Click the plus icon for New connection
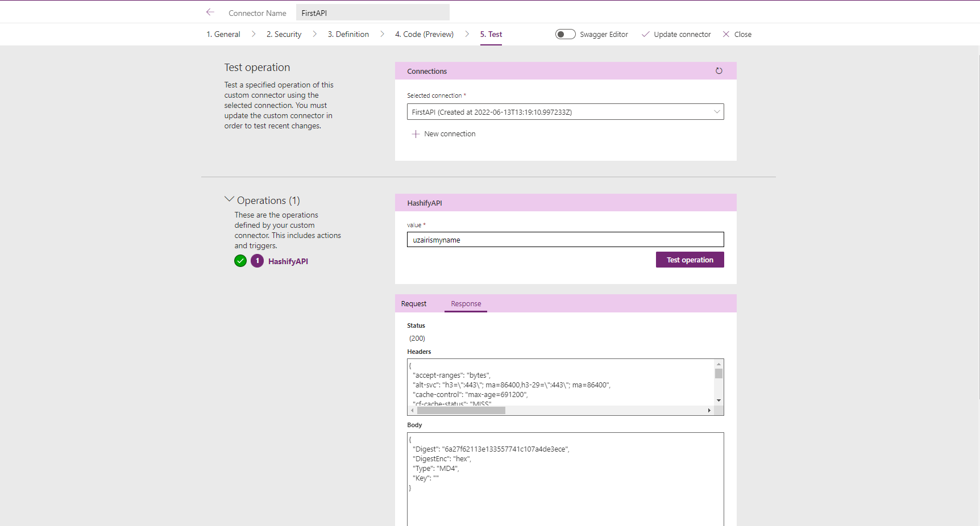This screenshot has width=980, height=526. (x=416, y=134)
